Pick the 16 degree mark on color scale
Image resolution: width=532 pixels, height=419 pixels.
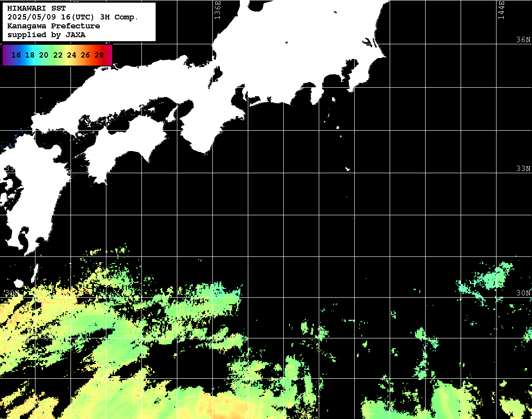[16, 55]
